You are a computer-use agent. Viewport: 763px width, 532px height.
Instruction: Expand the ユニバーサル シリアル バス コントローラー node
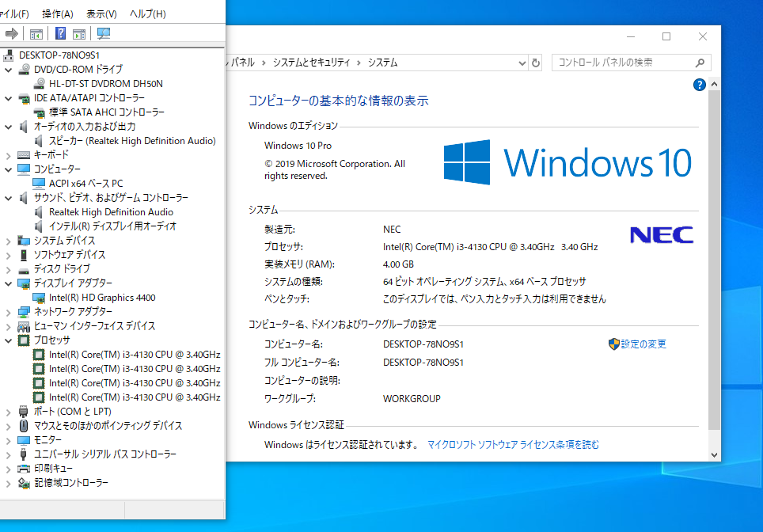tap(8, 454)
